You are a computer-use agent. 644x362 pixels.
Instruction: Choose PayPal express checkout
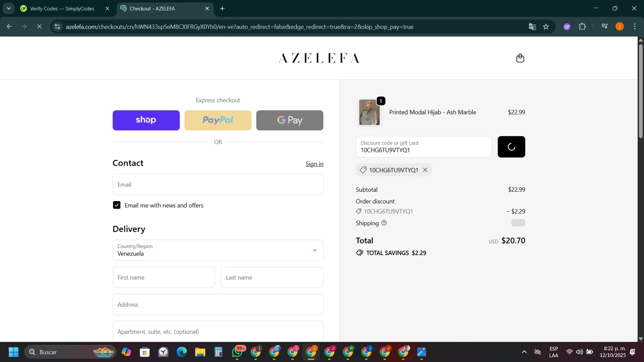coord(218,120)
